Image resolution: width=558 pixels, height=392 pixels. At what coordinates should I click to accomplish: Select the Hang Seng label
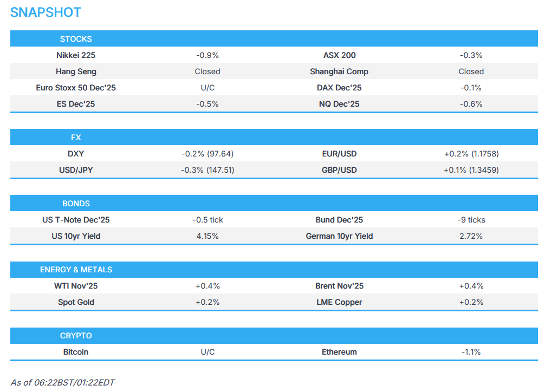(76, 71)
